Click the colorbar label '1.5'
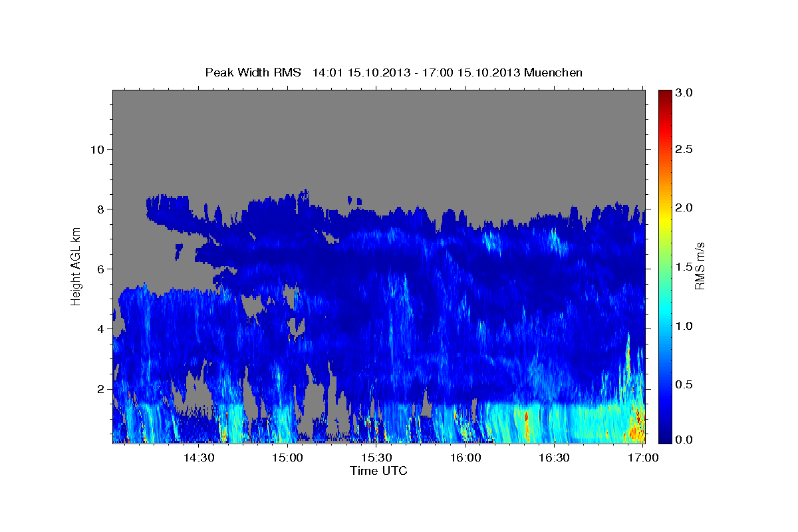 pos(684,267)
